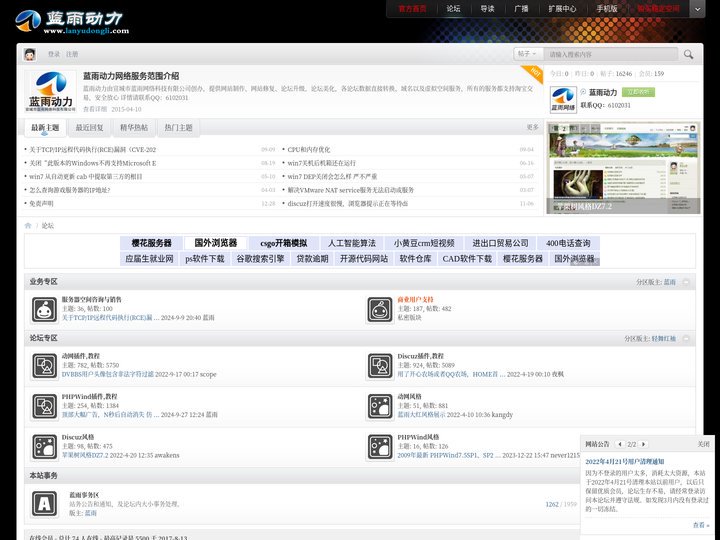Open 手机版 in the top navigation
Screen dimensions: 720x540
[607, 9]
